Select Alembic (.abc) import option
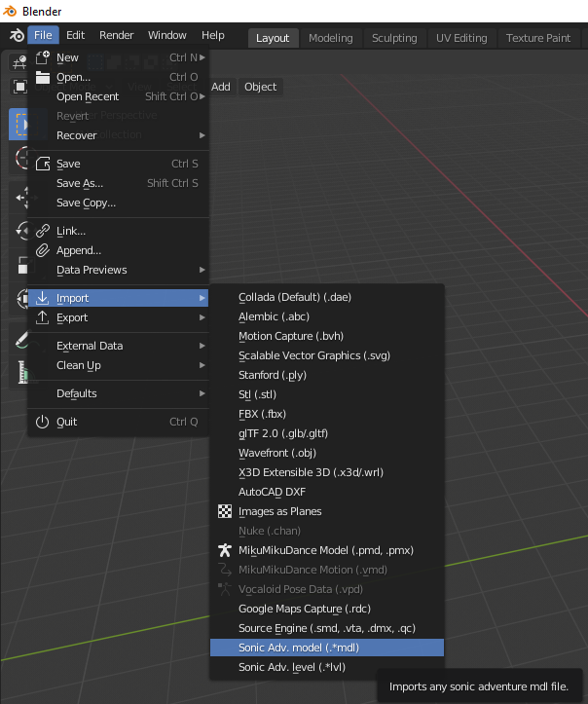Screen dimensions: 588x704 pos(327,316)
